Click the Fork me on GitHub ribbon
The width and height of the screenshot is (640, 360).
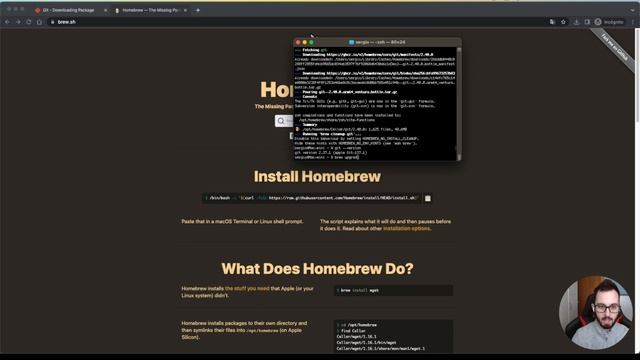[615, 48]
